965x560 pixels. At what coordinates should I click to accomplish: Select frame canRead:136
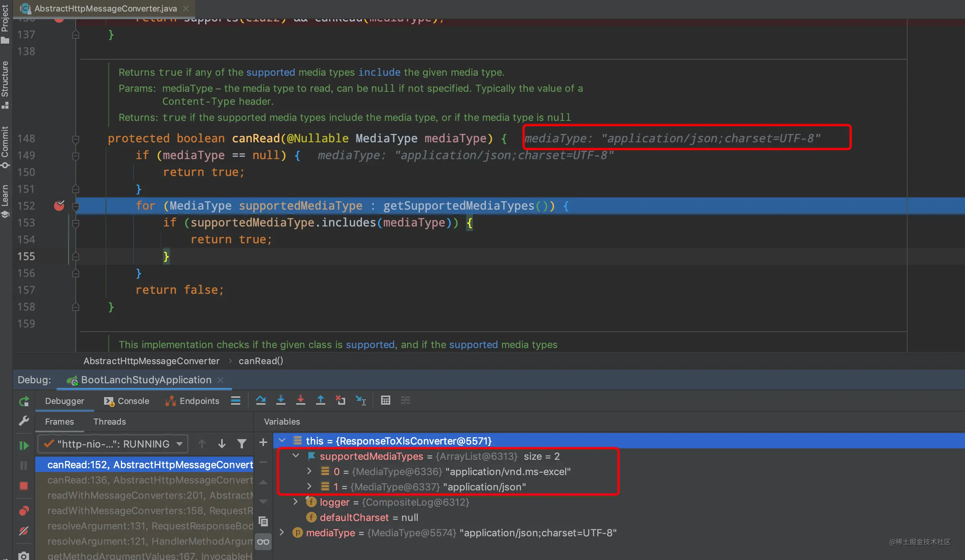pos(144,480)
